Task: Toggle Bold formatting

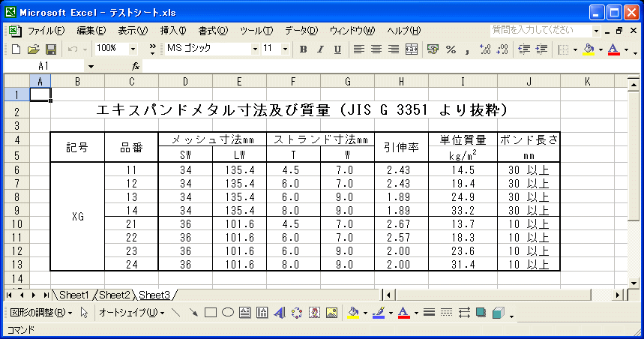Action: pos(303,49)
